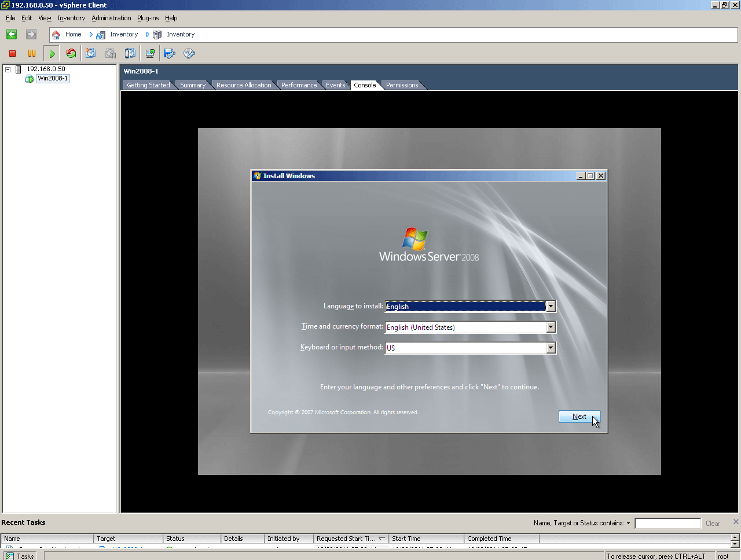The height and width of the screenshot is (560, 741).
Task: Open the View menu
Action: point(45,18)
